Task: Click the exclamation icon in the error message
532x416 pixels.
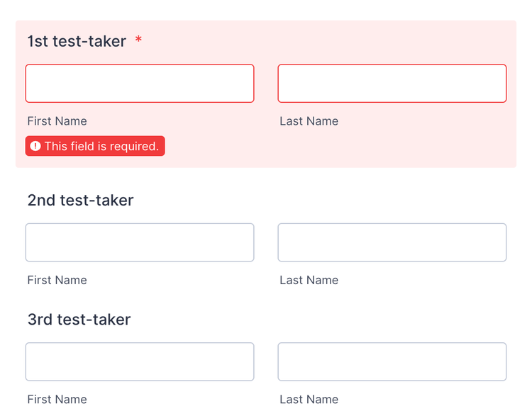Action: [35, 146]
